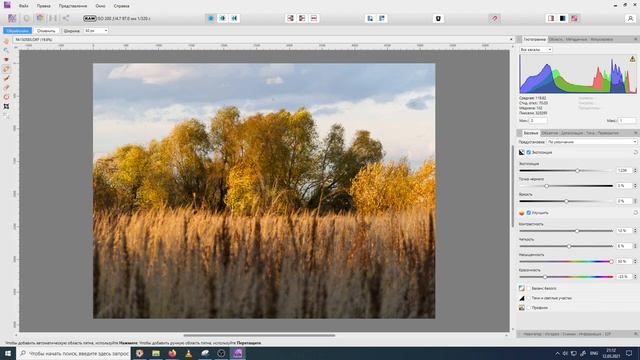Uncheck the Улучшить checkbox
640x360 pixels.
529,213
